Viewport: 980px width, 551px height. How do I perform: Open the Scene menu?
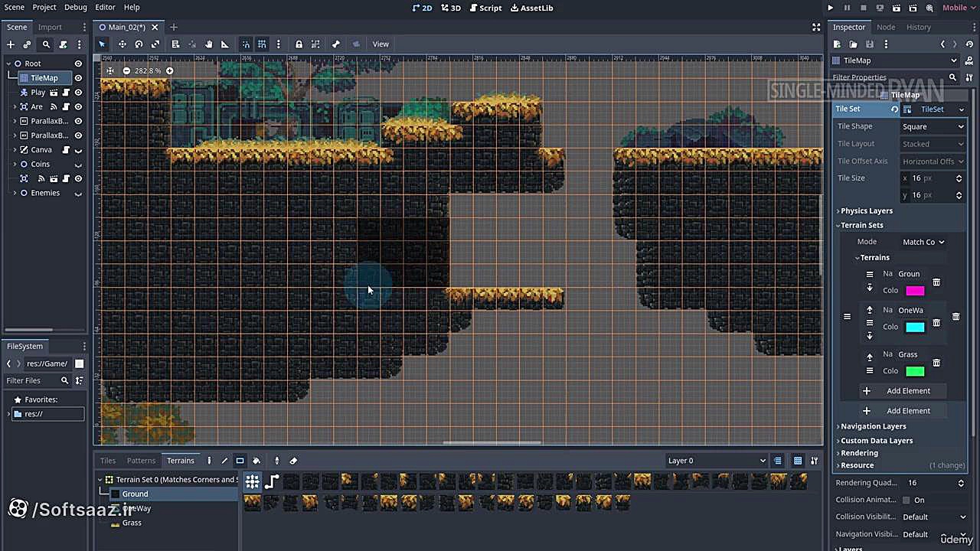(x=15, y=8)
